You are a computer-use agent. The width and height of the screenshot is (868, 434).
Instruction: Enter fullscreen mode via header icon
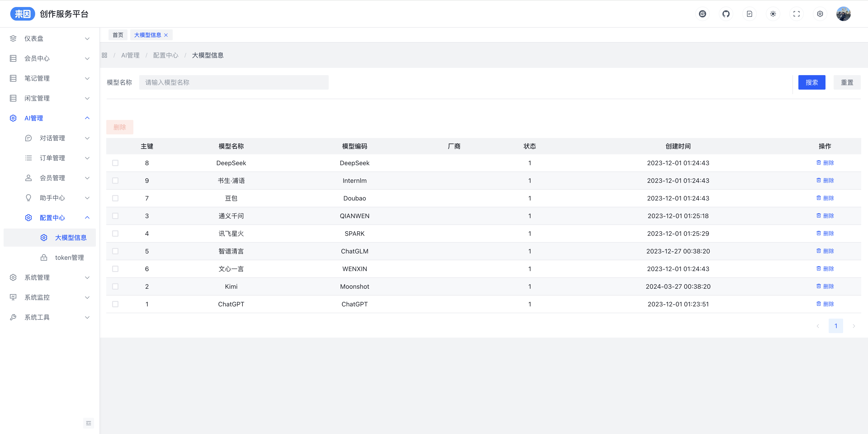797,14
